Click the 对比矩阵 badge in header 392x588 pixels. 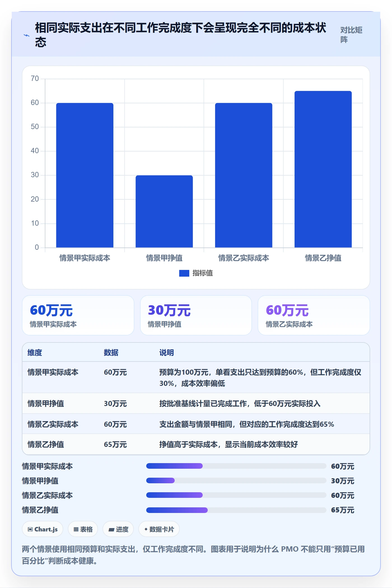click(x=351, y=35)
